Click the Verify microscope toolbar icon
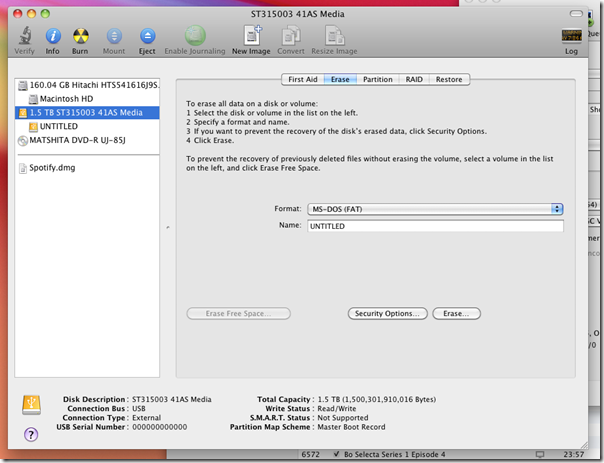The height and width of the screenshot is (463, 604). click(x=25, y=36)
